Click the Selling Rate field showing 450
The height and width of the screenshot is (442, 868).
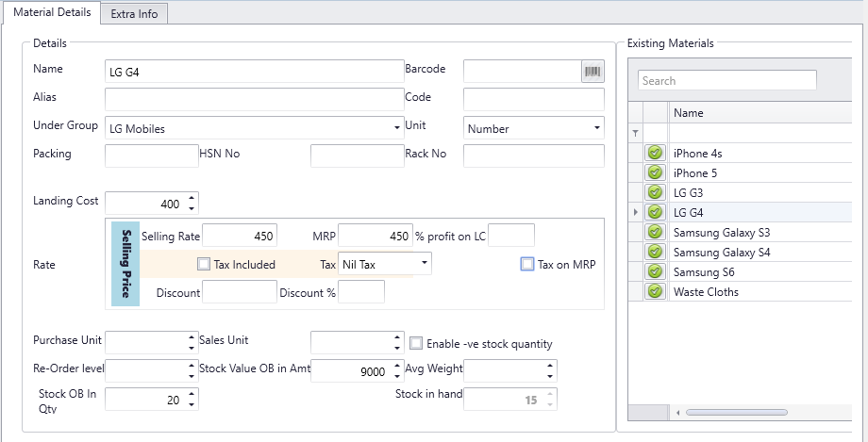point(240,236)
